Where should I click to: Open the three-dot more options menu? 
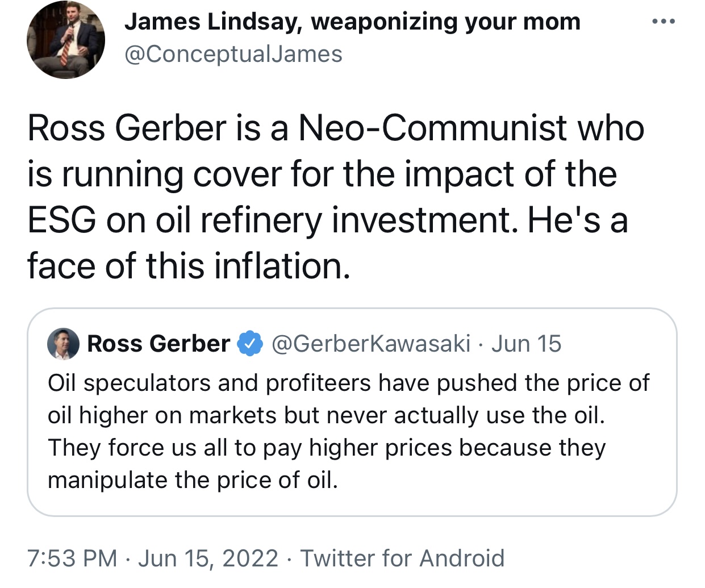[x=663, y=22]
